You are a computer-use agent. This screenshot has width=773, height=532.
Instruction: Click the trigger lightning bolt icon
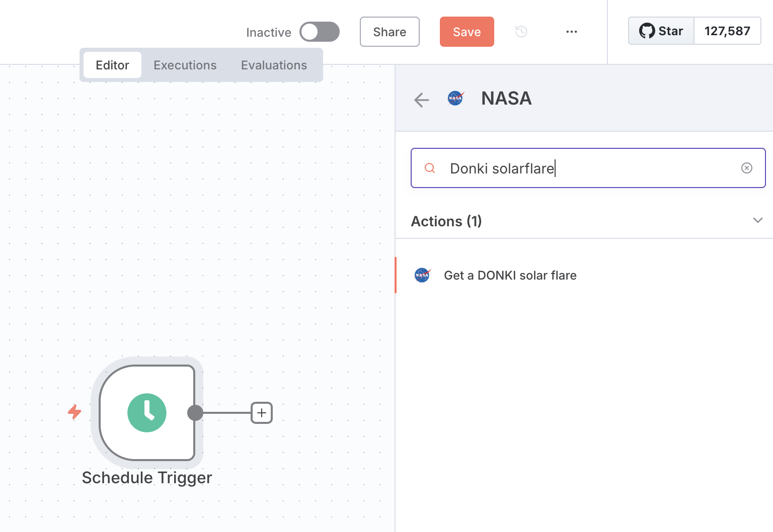click(74, 412)
